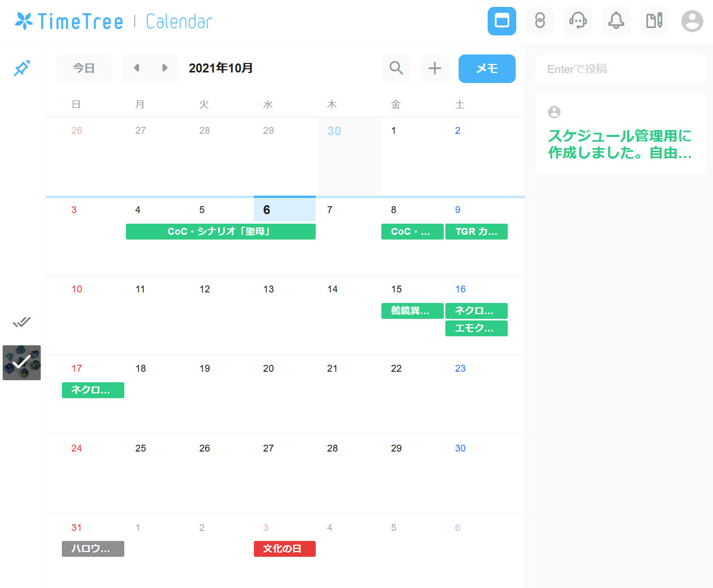Click the plus add event button
713x588 pixels.
click(435, 68)
